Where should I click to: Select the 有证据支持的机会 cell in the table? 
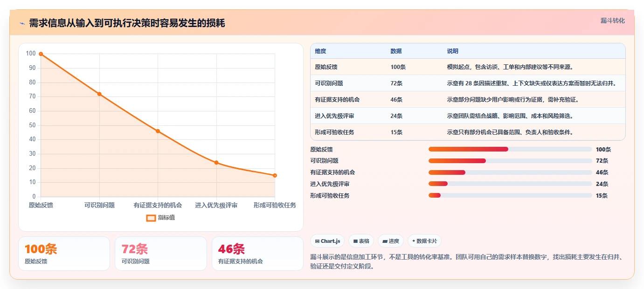337,100
